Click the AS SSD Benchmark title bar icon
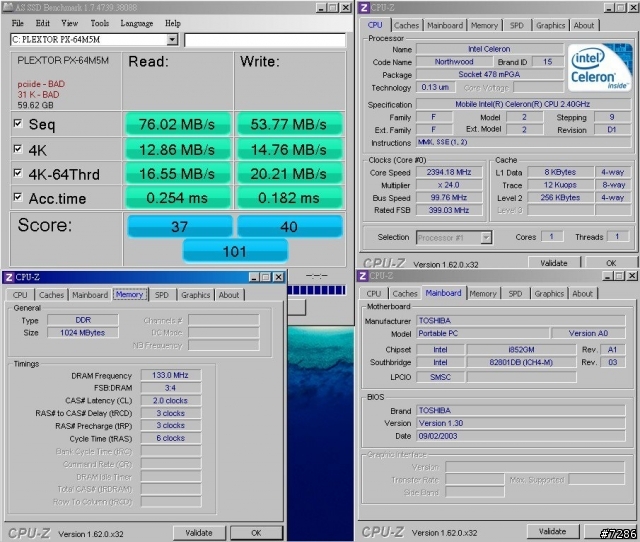The width and height of the screenshot is (640, 542). click(x=8, y=7)
